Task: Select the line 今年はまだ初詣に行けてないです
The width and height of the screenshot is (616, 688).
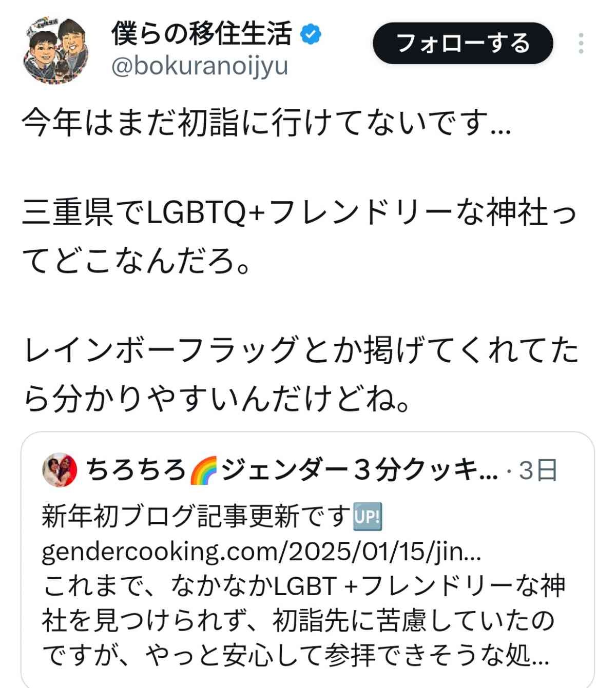Action: pos(266,124)
